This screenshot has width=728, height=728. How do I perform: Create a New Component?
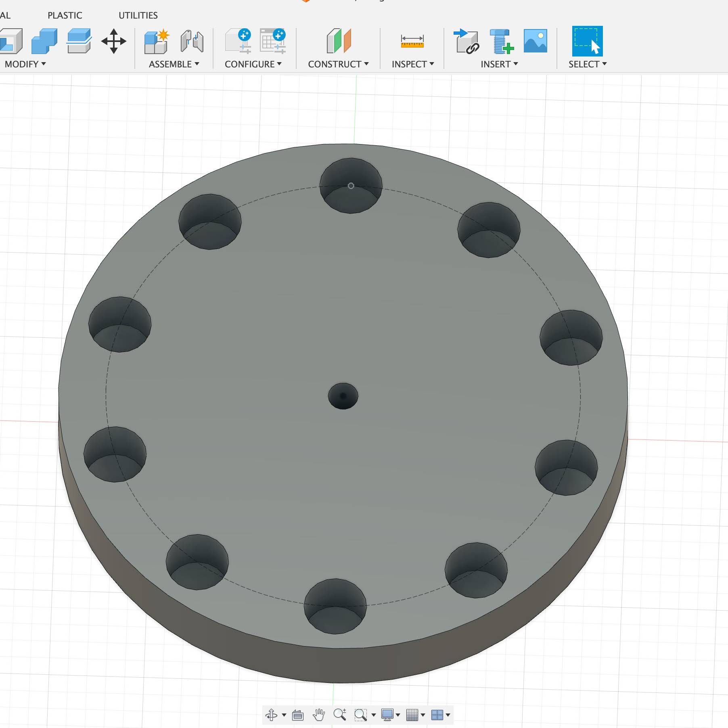coord(157,41)
